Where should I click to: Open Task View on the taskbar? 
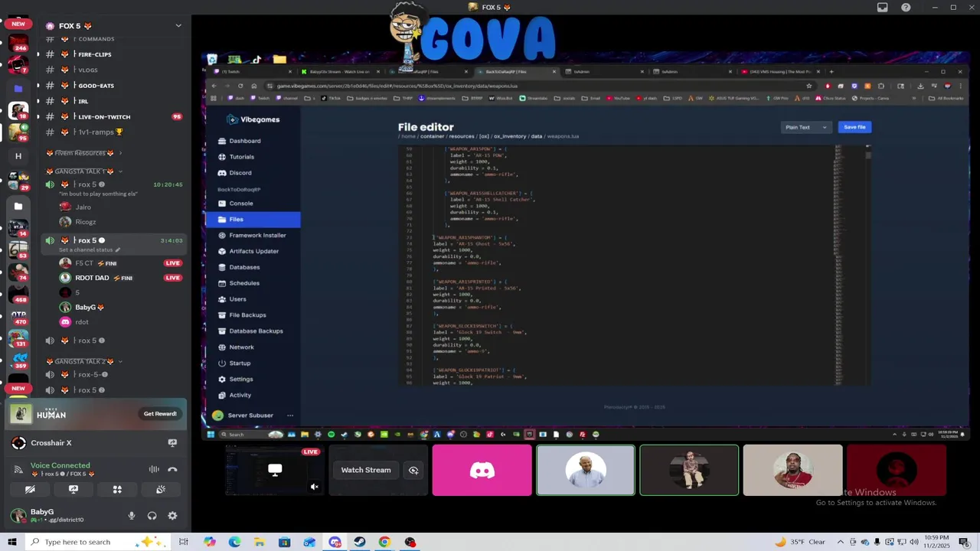tap(184, 542)
